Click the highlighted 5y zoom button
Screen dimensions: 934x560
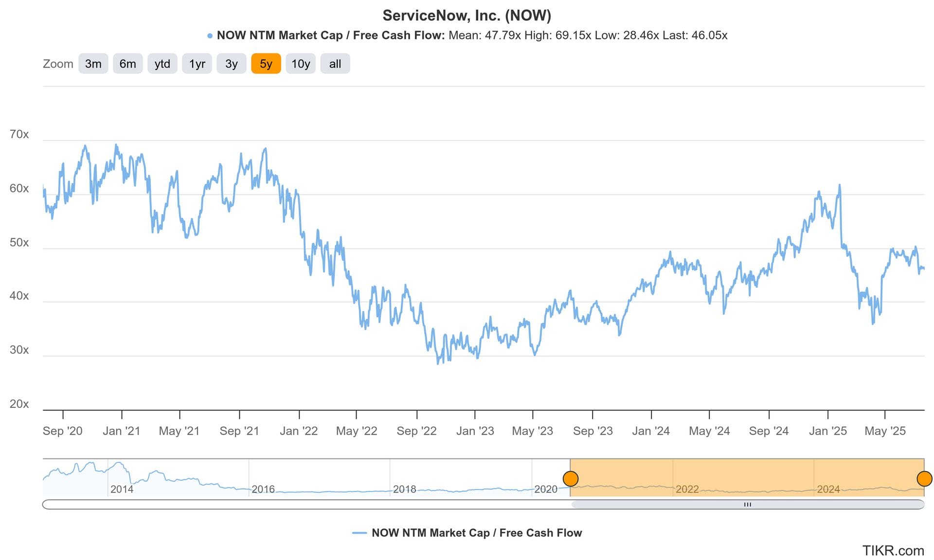coord(266,64)
